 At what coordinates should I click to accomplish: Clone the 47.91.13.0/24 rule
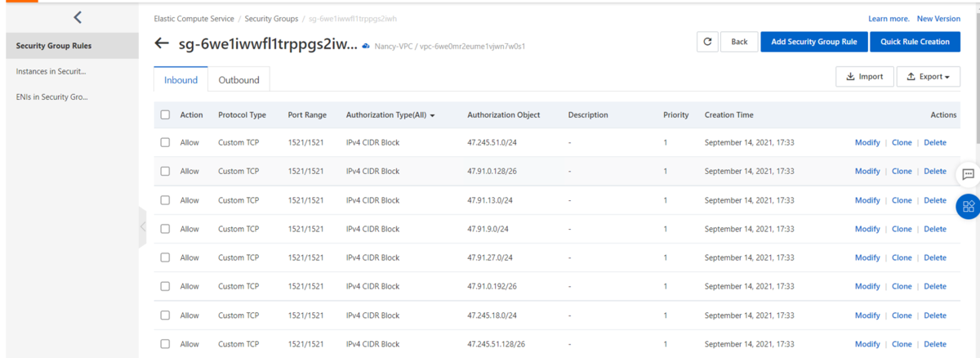tap(902, 200)
